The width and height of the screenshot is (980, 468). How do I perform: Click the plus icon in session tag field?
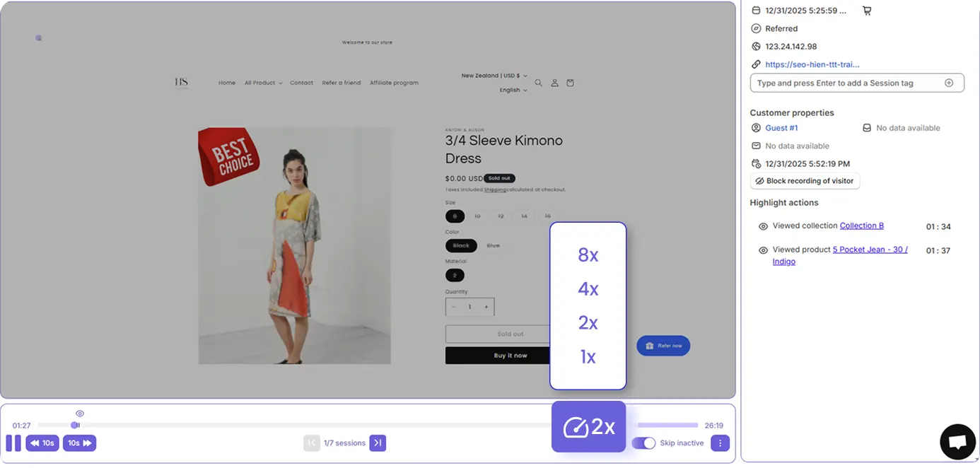[x=949, y=83]
